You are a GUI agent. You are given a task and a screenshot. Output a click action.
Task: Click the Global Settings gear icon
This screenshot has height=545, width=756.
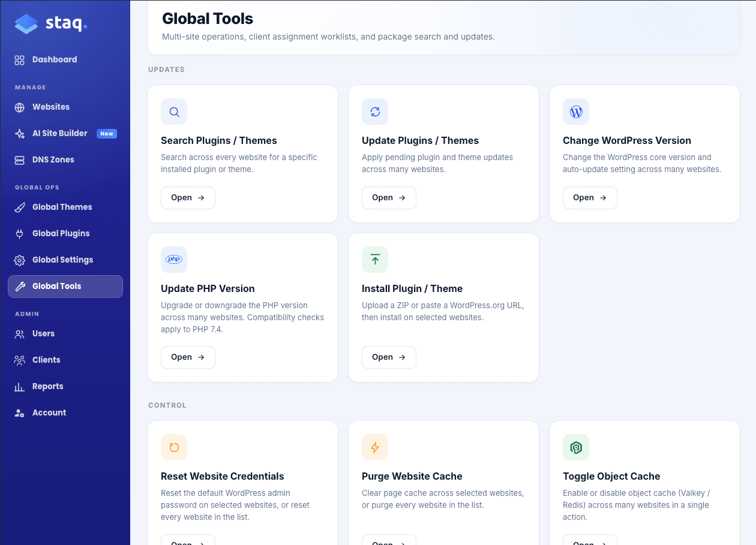20,260
